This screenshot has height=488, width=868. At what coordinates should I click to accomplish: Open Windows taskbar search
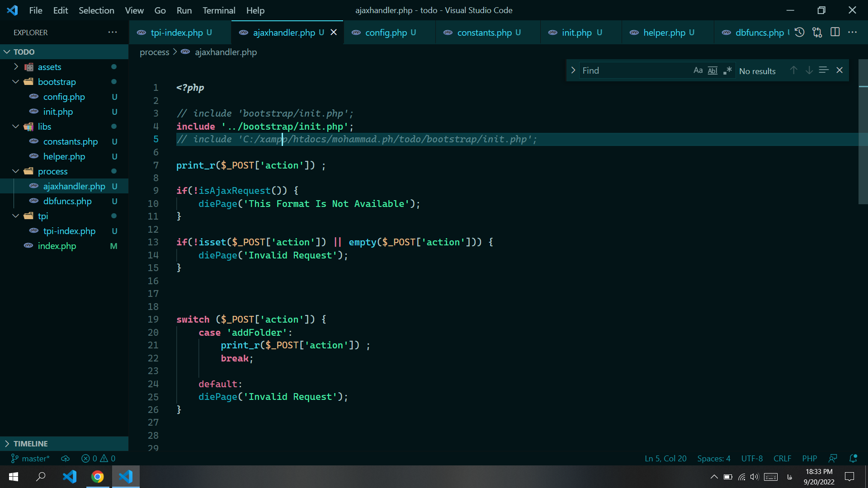(x=41, y=477)
